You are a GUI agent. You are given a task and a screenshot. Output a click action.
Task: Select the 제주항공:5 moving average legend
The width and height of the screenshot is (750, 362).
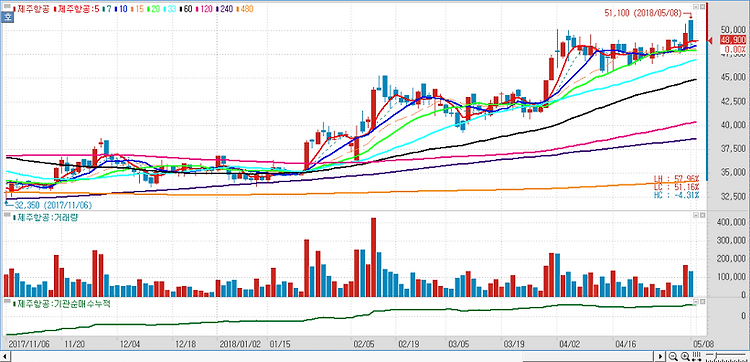pos(77,9)
